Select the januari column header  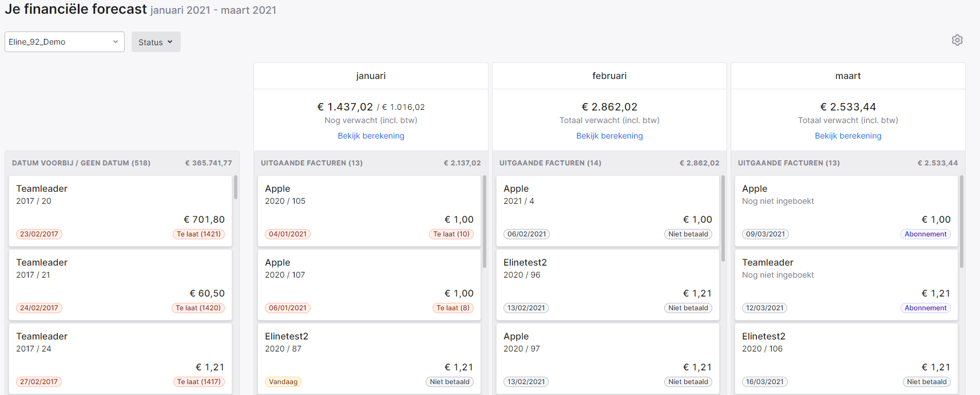(371, 76)
